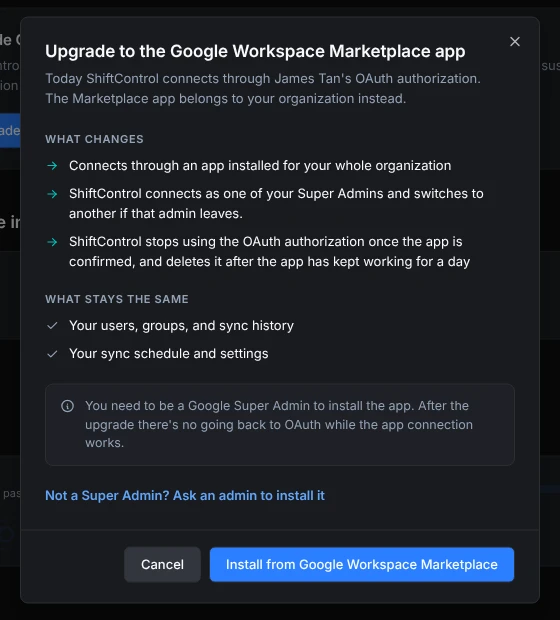This screenshot has height=620, width=560.
Task: Click the Cancel button
Action: [x=162, y=564]
